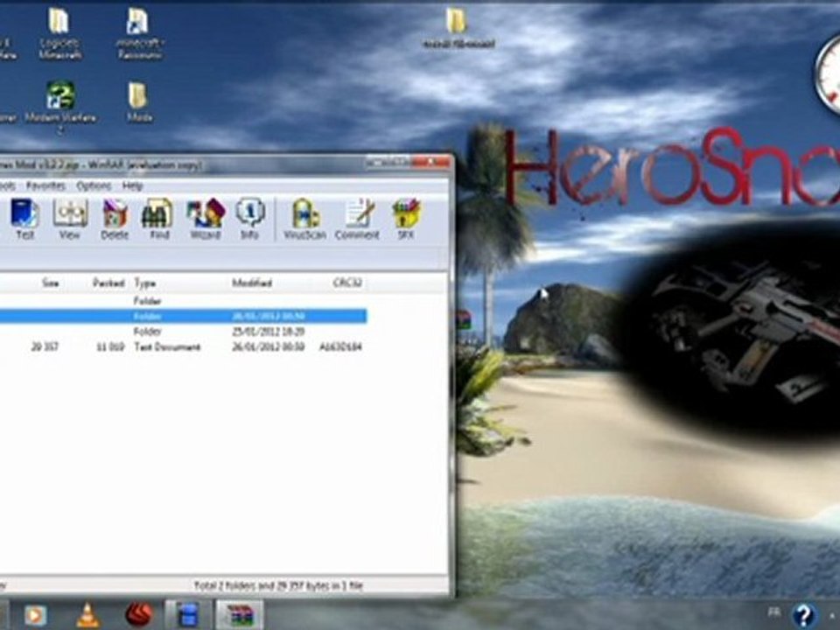Screen dimensions: 840x630
Task: Open the Mods folder on the desktop
Action: coord(139,101)
